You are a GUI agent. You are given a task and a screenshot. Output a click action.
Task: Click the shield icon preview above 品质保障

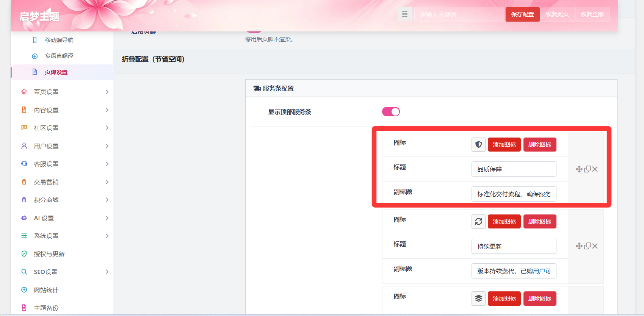pyautogui.click(x=478, y=145)
